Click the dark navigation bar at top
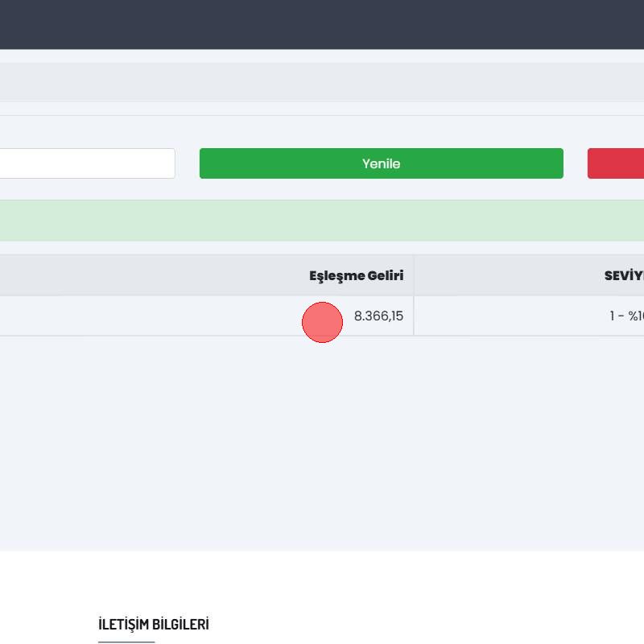 pos(322,24)
